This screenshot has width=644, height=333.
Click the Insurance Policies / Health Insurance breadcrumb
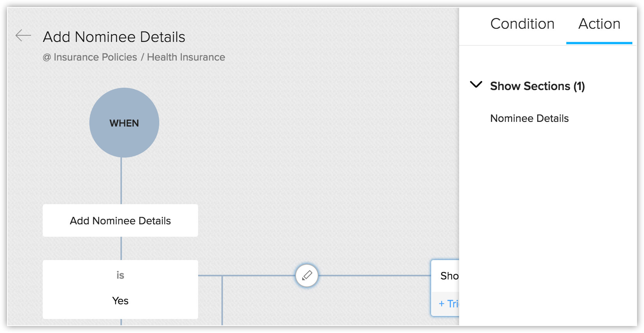[134, 57]
